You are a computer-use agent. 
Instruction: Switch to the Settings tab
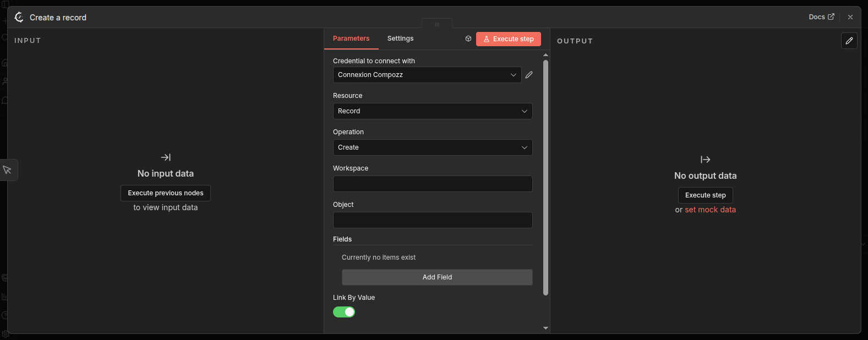point(400,39)
